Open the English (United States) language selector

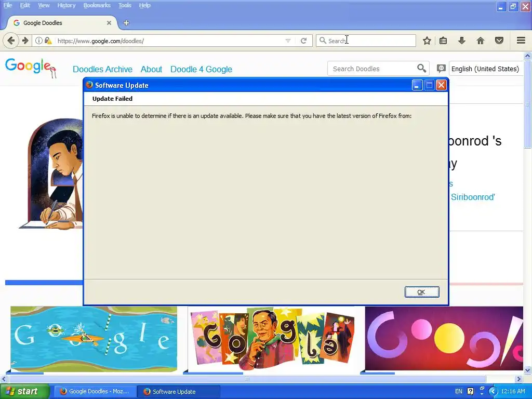click(x=485, y=69)
